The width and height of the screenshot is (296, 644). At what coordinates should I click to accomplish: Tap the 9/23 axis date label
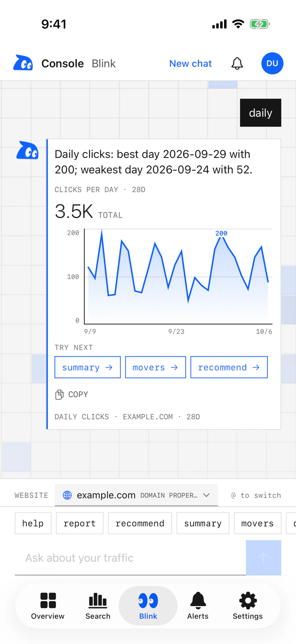176,331
